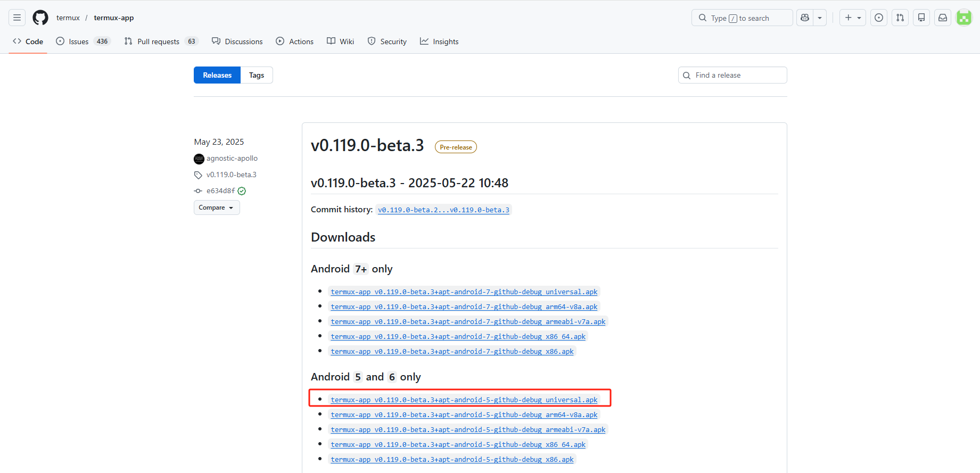Image resolution: width=980 pixels, height=473 pixels.
Task: Click the "Android 7+ only" heading
Action: [351, 269]
